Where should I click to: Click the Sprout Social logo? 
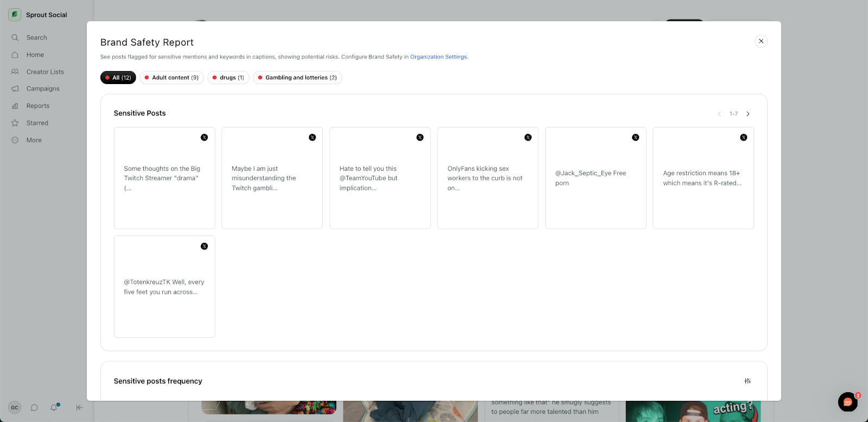point(15,15)
